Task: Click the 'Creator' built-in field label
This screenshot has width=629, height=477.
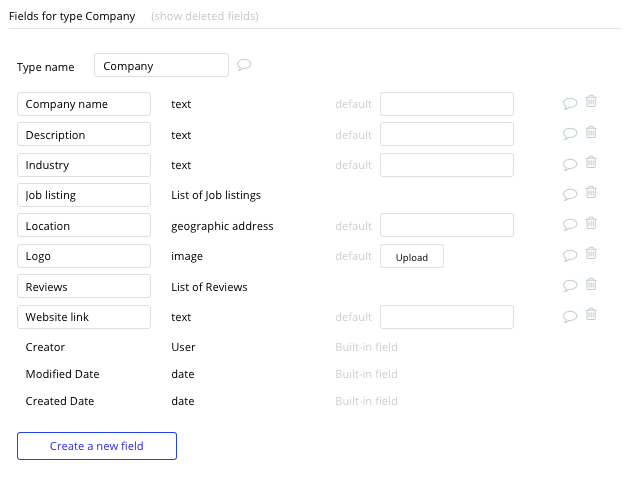Action: pos(45,347)
